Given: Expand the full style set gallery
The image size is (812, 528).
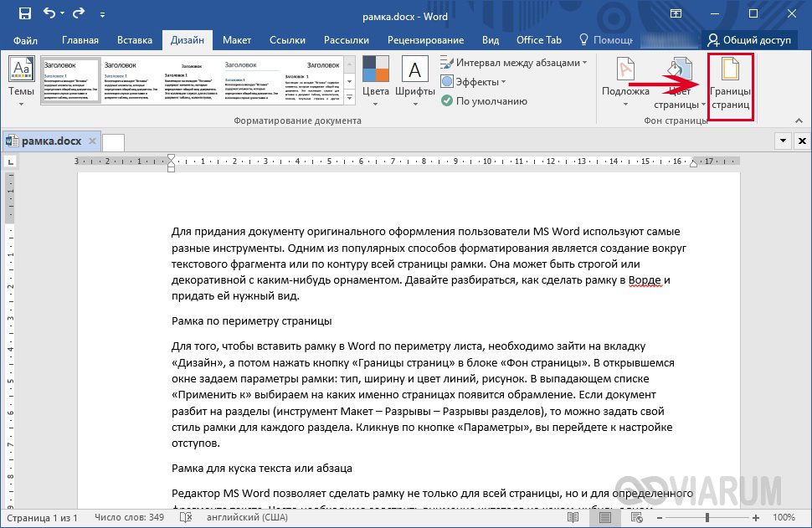Looking at the screenshot, I should pos(350,97).
